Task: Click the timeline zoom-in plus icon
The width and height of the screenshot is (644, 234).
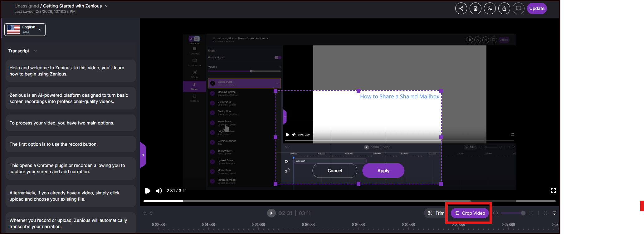Action: (x=531, y=213)
